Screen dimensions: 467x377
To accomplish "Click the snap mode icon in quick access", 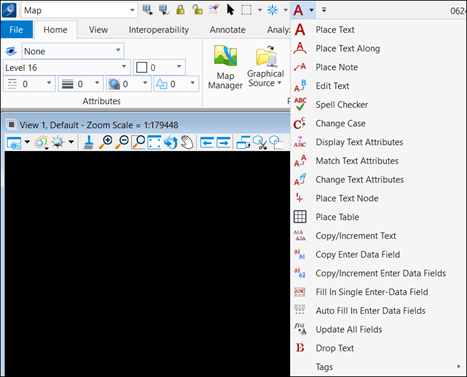I will 272,10.
